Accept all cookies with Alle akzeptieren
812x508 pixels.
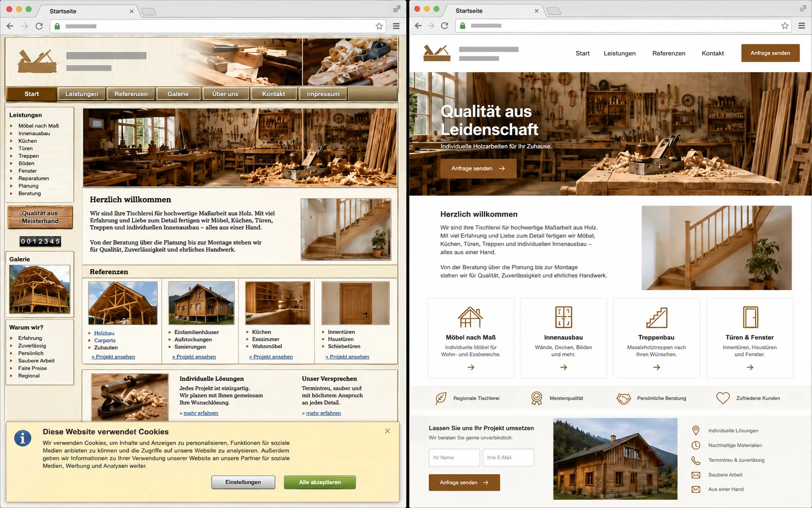coord(319,482)
